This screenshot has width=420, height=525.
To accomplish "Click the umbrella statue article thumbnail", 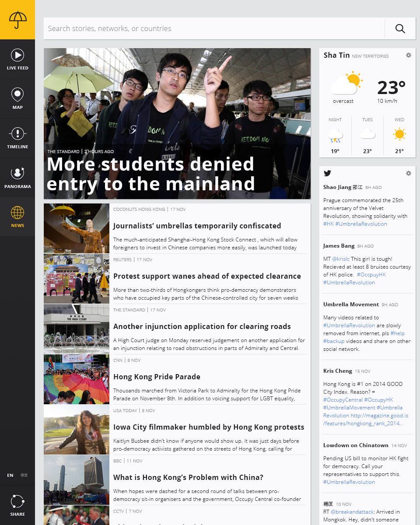I will [x=77, y=228].
